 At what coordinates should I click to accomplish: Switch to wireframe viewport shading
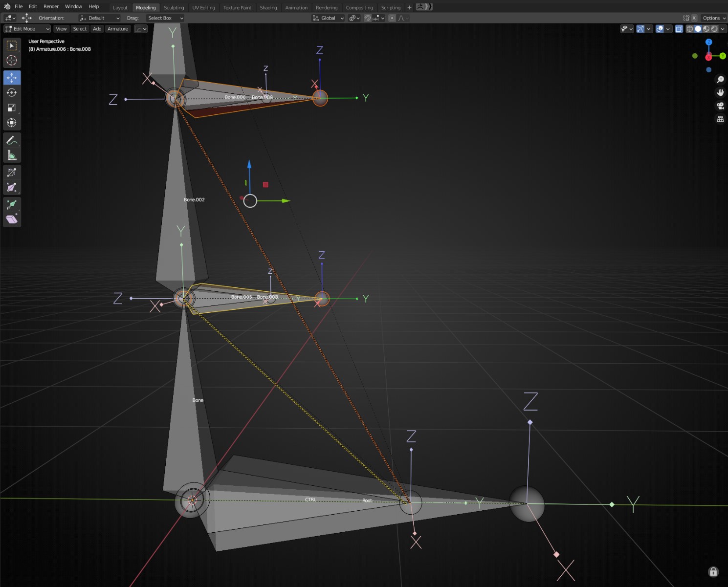click(690, 29)
